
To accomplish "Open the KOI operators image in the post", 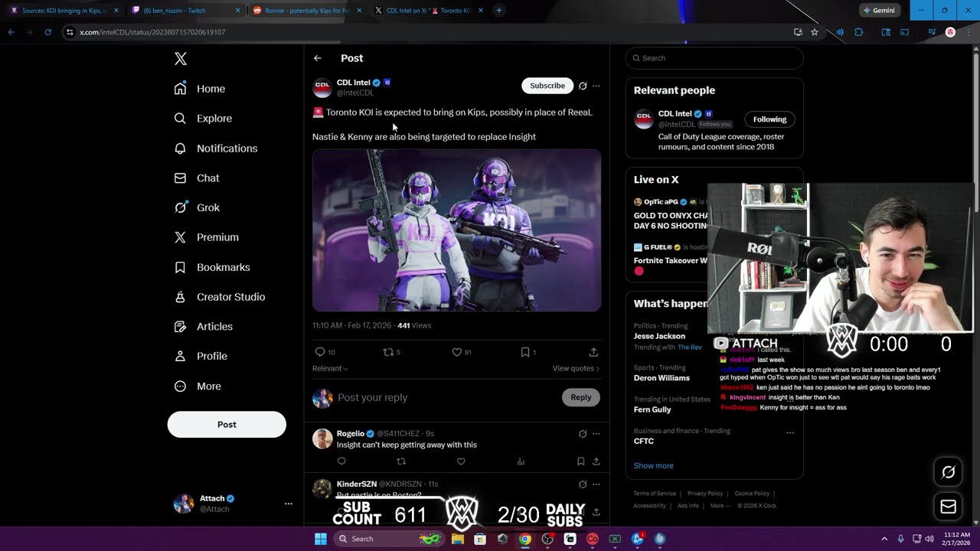I will [x=456, y=230].
